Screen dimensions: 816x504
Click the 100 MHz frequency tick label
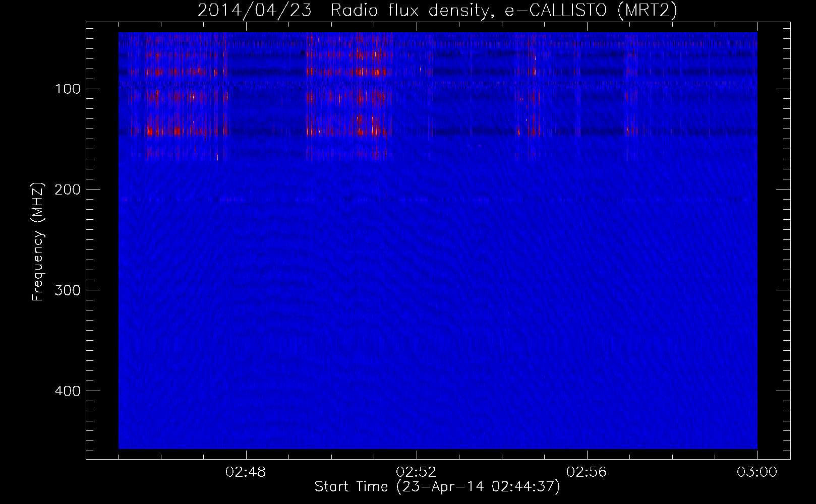pyautogui.click(x=68, y=89)
